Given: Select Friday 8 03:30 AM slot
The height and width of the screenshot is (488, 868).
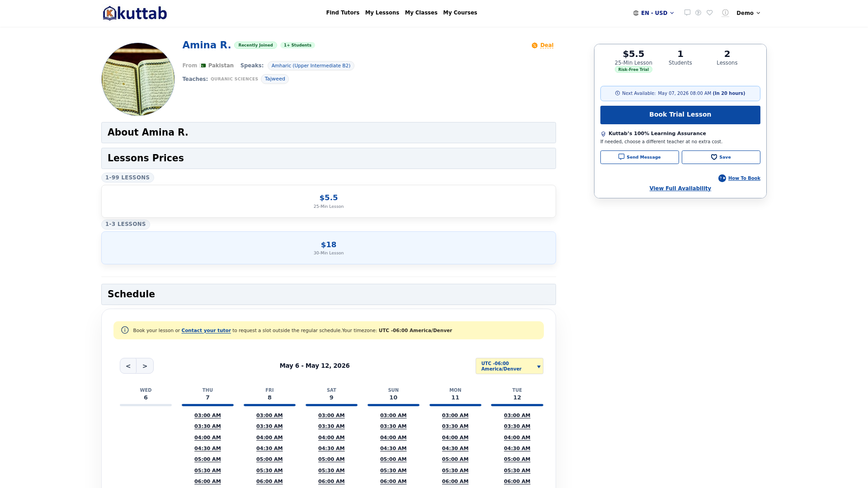Looking at the screenshot, I should point(269,427).
